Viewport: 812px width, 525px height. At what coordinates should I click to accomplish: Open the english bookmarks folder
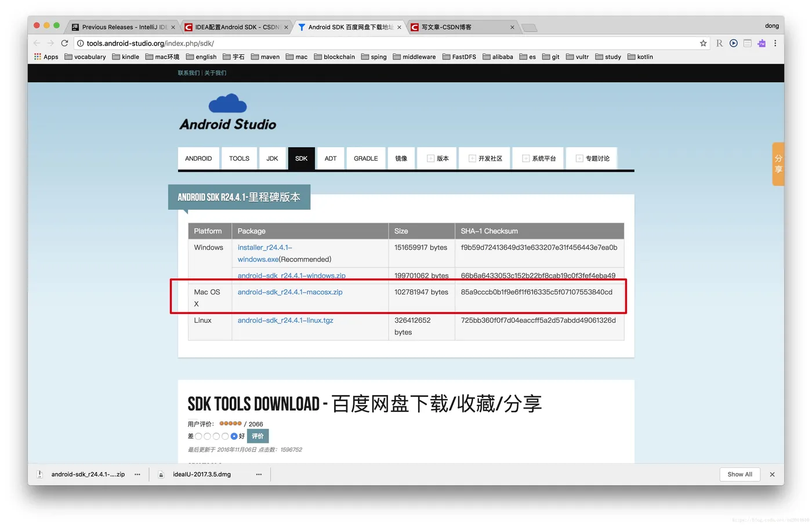pyautogui.click(x=201, y=57)
